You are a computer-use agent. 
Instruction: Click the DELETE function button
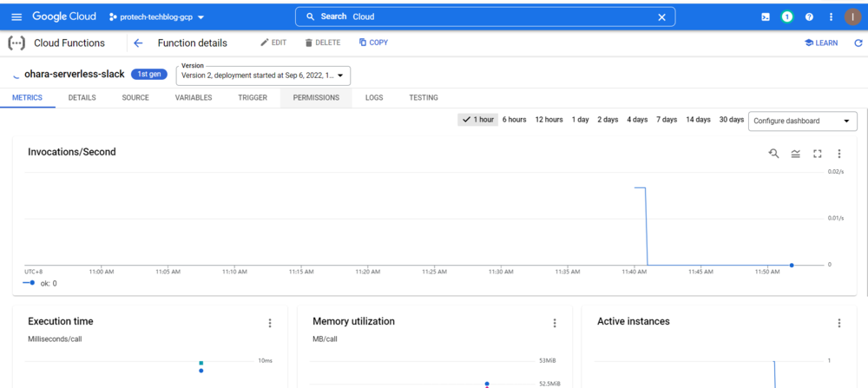(323, 43)
